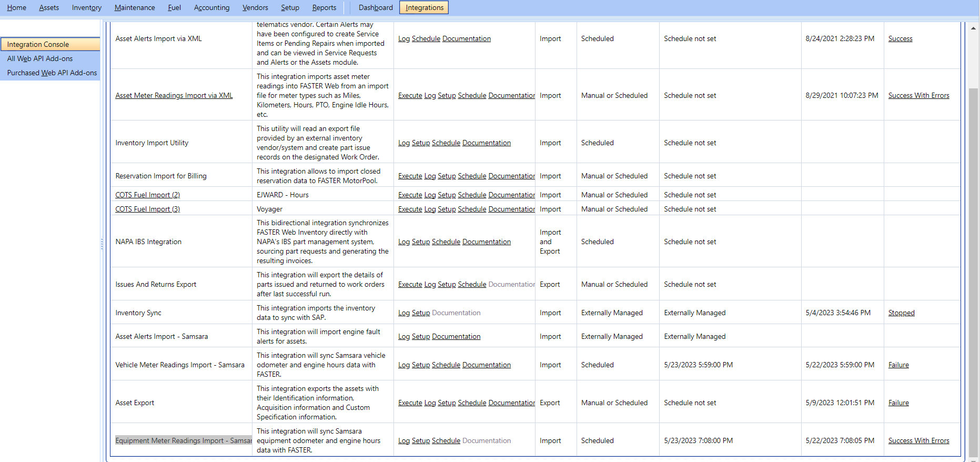Click the sidebar splitter handle

coord(102,244)
